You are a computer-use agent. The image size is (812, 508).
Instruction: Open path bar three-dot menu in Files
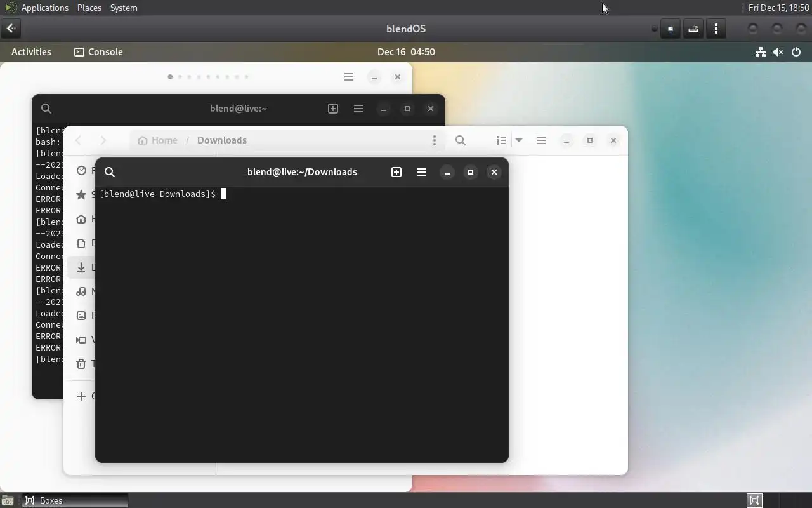(x=435, y=140)
